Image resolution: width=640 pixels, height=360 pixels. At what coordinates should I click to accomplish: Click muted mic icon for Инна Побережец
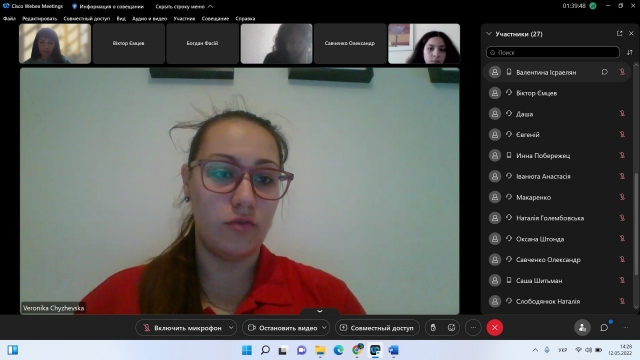(622, 156)
